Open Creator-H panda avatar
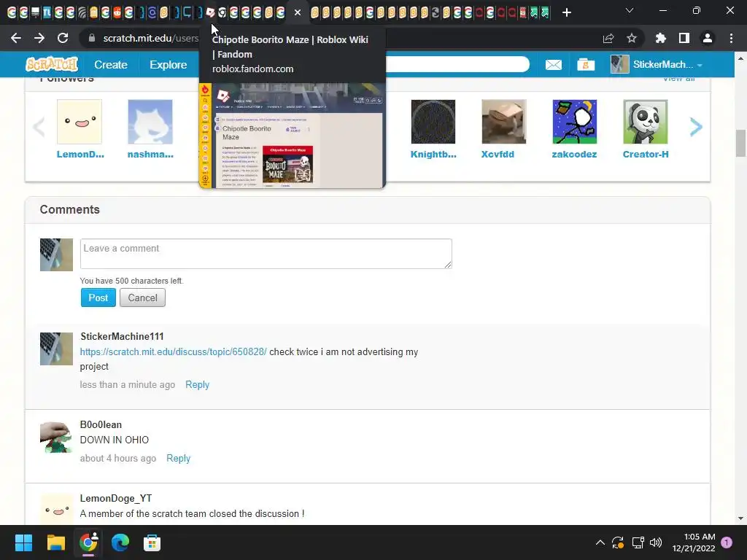Screen dimensions: 747x560 coord(646,122)
